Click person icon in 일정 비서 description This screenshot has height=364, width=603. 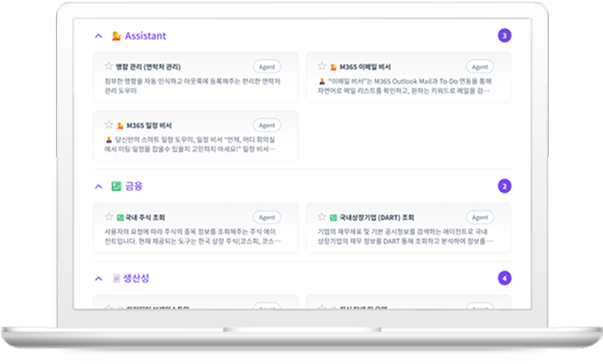[x=109, y=139]
